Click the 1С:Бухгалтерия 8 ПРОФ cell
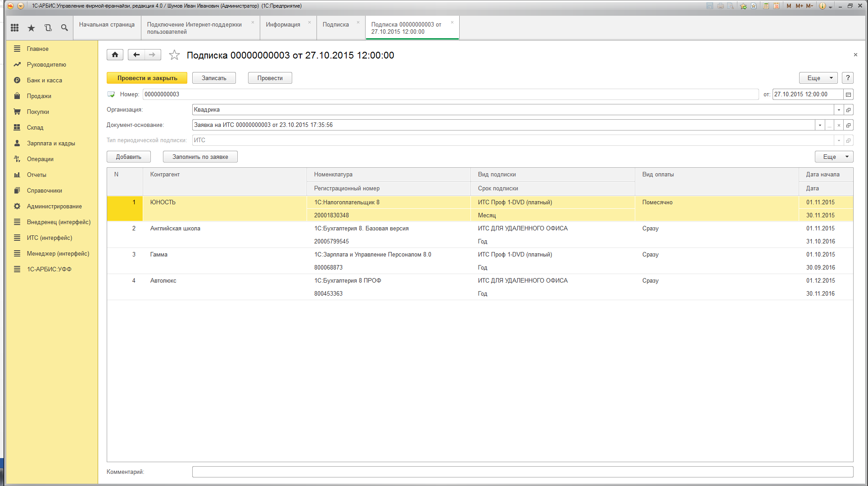The height and width of the screenshot is (486, 868). 389,281
